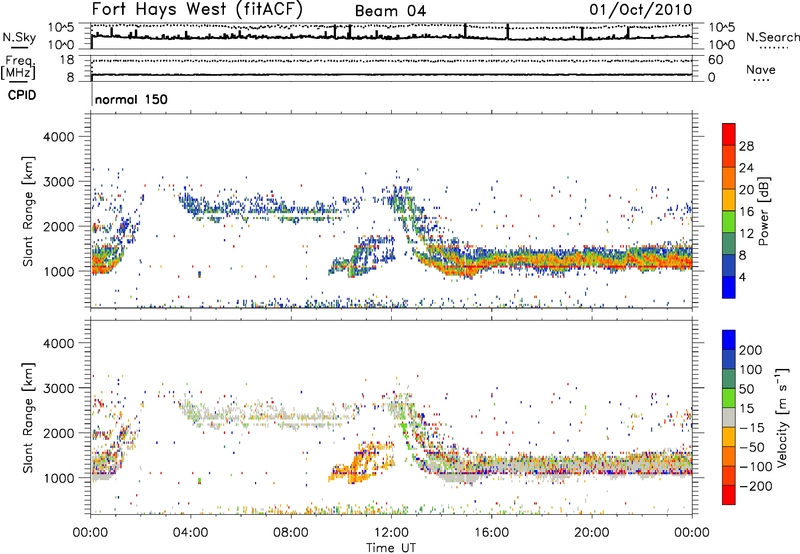Click the 08:00 time tick label
Viewport: 800px width, 554px height.
pos(291,533)
